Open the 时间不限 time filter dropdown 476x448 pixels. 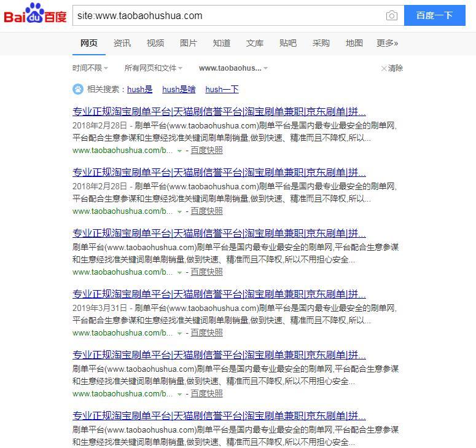tap(90, 68)
